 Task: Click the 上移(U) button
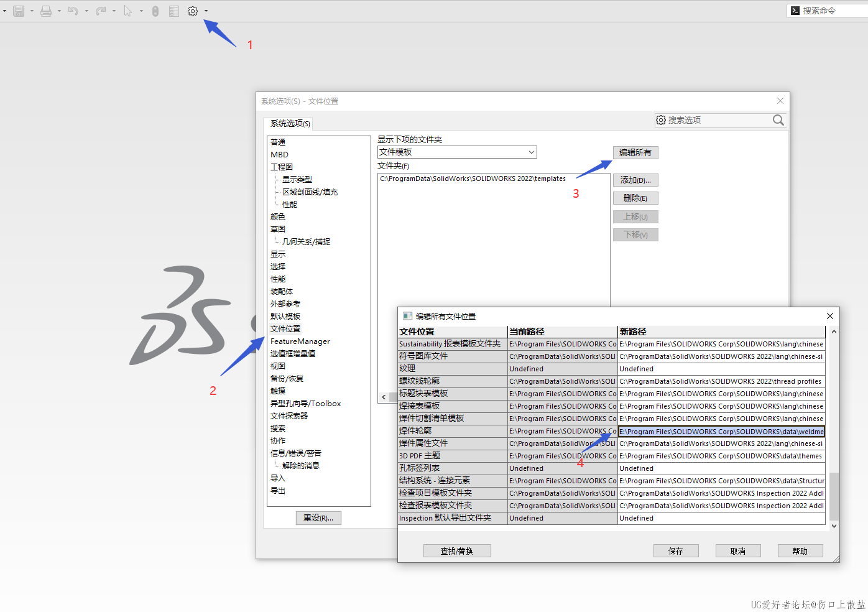[x=635, y=217]
